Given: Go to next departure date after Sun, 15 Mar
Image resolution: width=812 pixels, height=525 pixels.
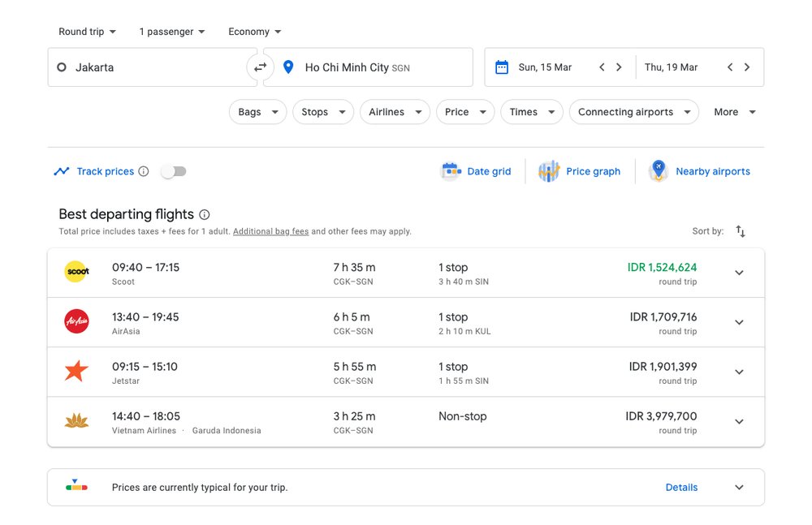Looking at the screenshot, I should (619, 67).
